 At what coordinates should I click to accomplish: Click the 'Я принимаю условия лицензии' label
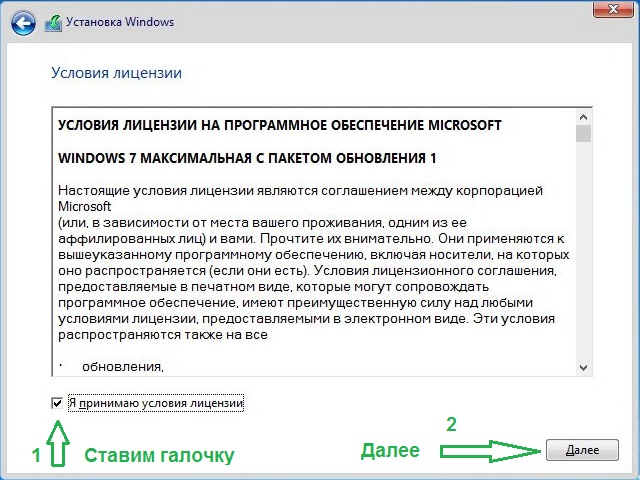[x=156, y=403]
